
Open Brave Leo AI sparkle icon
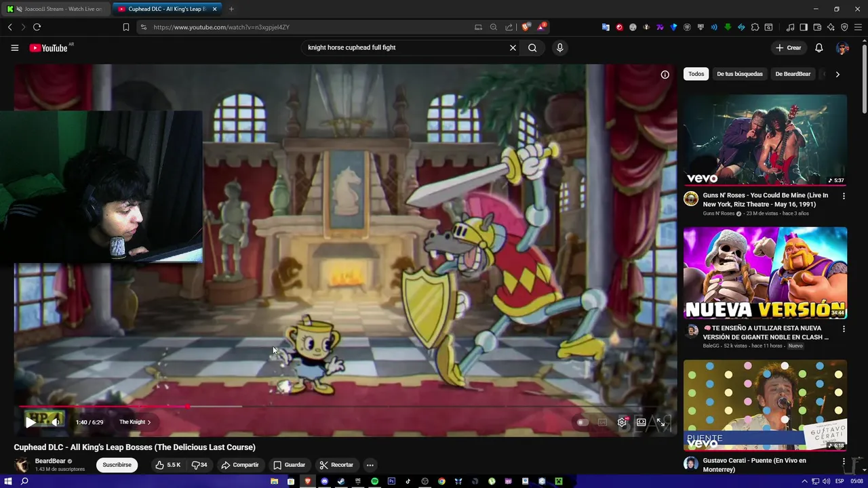831,27
